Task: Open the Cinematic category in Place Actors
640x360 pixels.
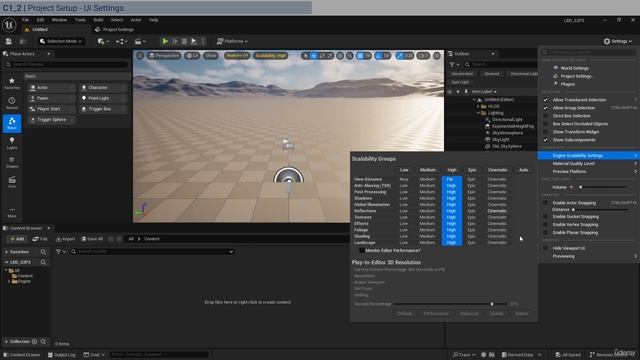Action: point(12,182)
